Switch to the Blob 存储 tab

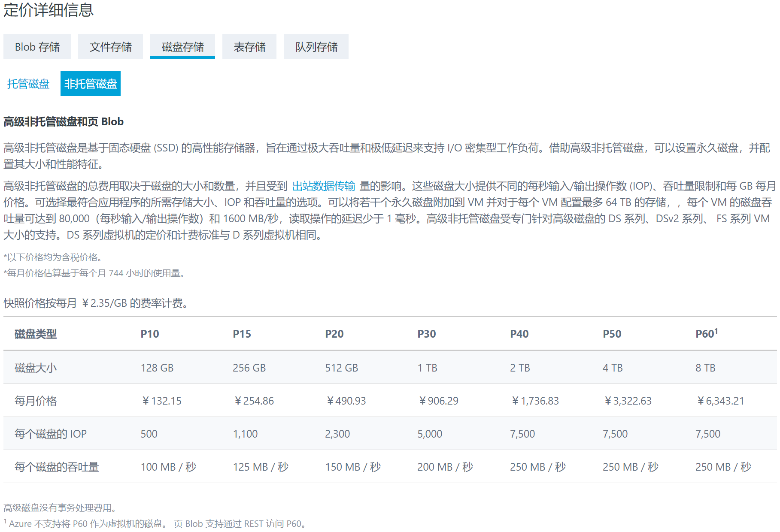[x=37, y=47]
